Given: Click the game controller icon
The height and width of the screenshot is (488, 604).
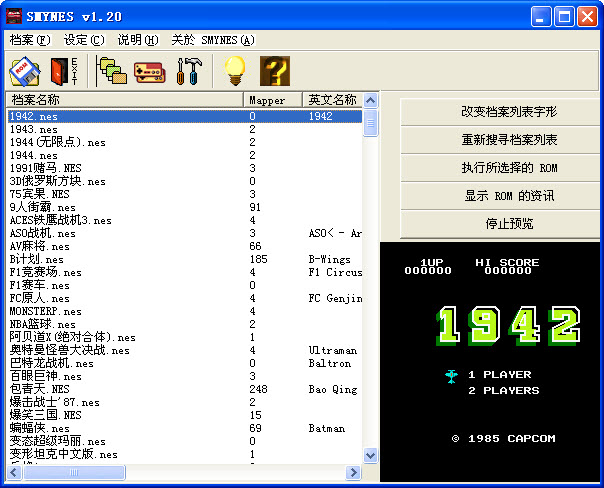Looking at the screenshot, I should pyautogui.click(x=149, y=71).
